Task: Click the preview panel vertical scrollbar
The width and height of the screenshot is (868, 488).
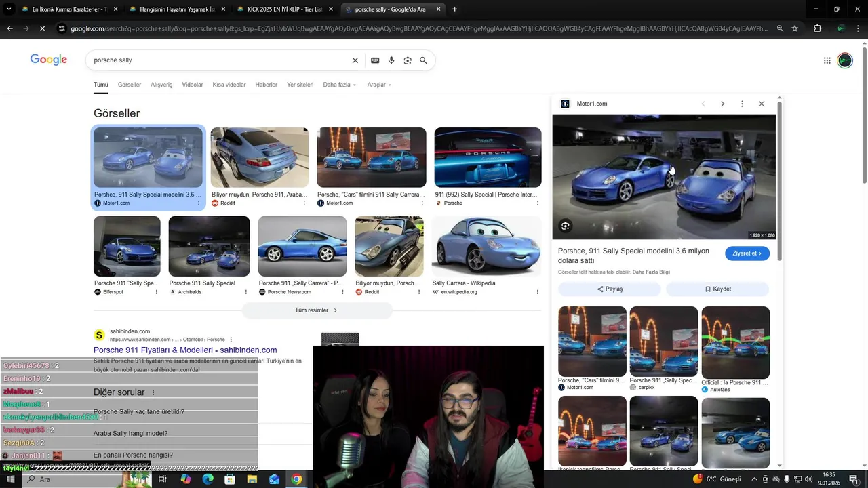Action: pos(779,180)
